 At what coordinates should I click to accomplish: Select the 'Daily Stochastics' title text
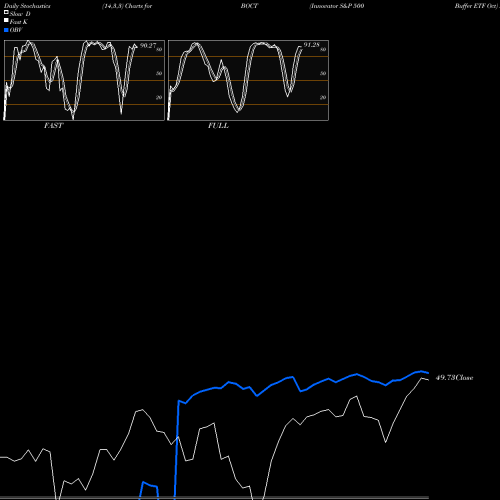pos(27,6)
